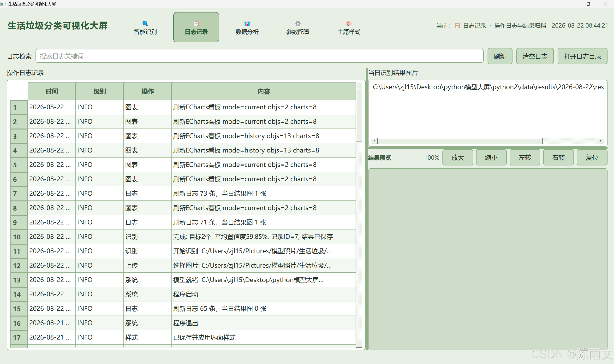
Task: Open the 主题样式 tab
Action: tap(349, 27)
